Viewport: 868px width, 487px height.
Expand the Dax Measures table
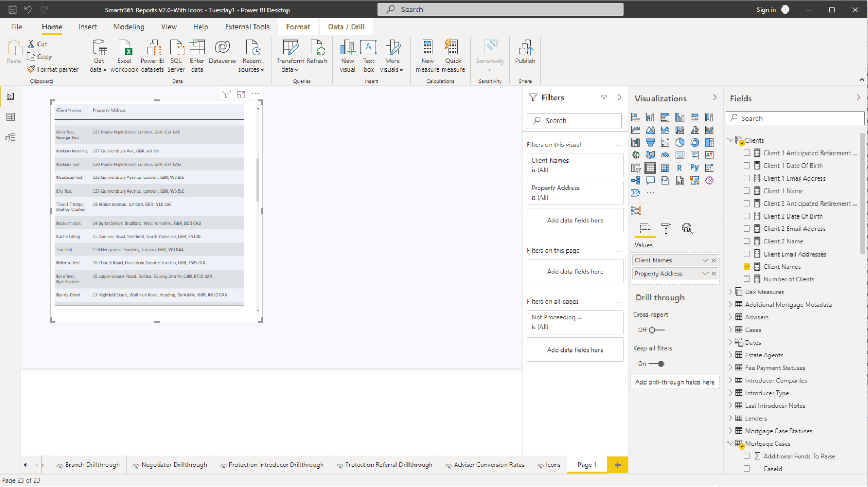tap(730, 292)
